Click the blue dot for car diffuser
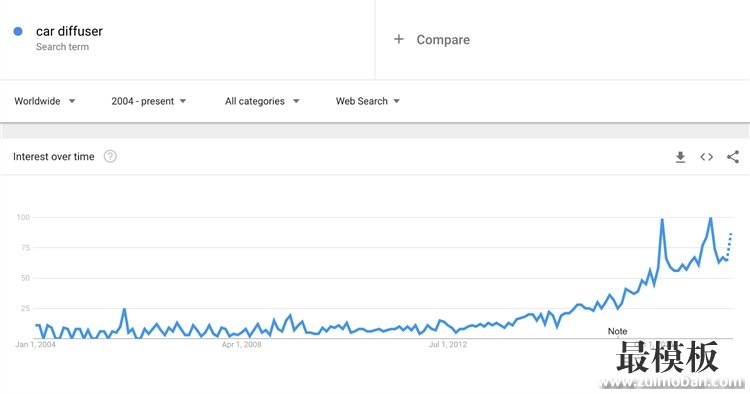This screenshot has width=750, height=394. pyautogui.click(x=18, y=32)
